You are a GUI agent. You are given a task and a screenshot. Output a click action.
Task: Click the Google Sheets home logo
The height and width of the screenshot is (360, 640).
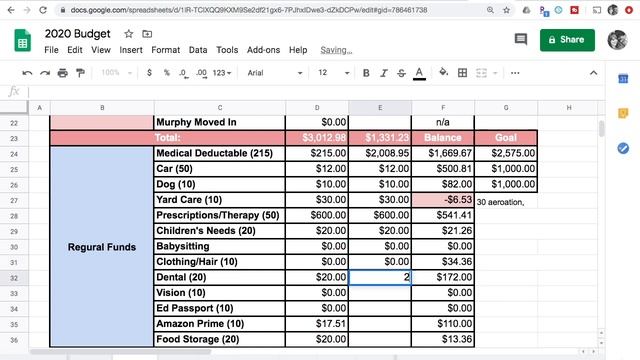pyautogui.click(x=22, y=40)
